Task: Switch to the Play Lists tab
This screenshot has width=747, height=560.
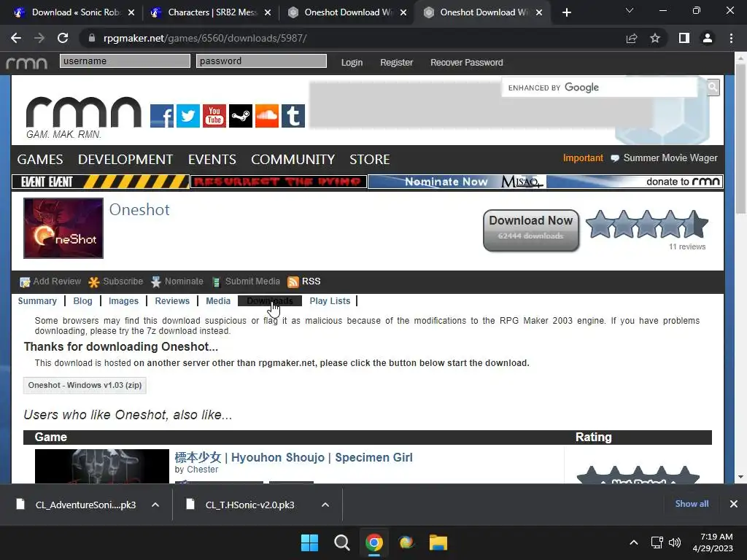Action: [330, 301]
